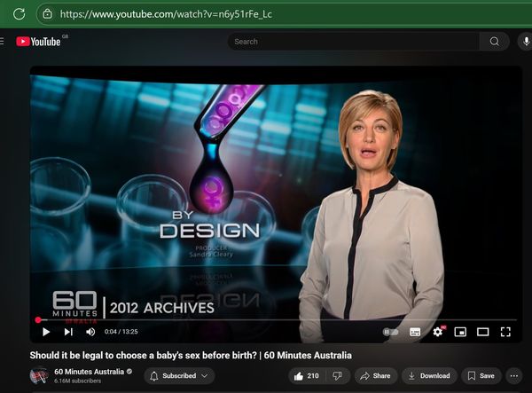Save the video to a playlist
532x393 pixels.
(481, 375)
